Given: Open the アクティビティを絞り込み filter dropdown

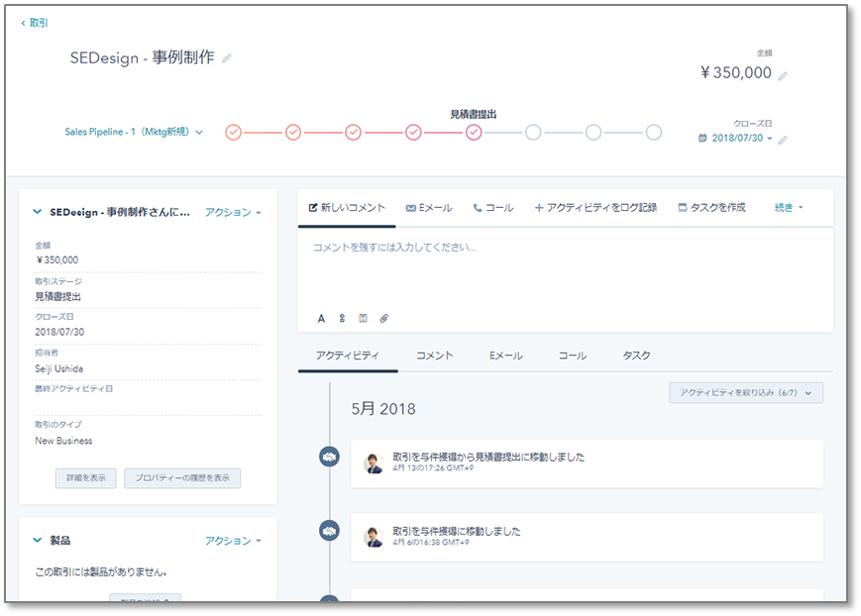Looking at the screenshot, I should click(x=745, y=393).
